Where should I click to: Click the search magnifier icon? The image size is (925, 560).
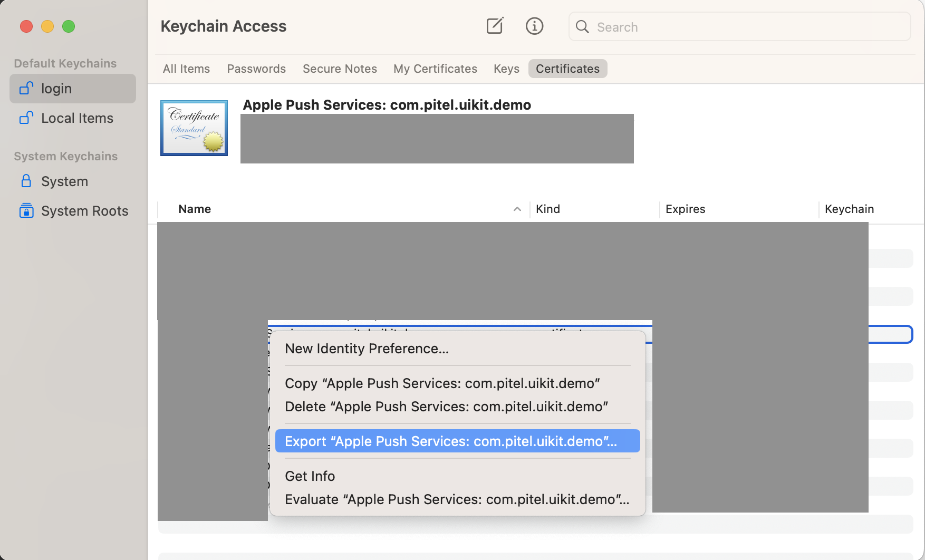[582, 27]
